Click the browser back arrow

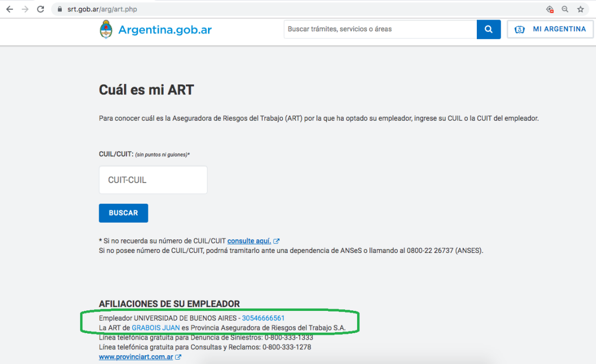(x=9, y=9)
